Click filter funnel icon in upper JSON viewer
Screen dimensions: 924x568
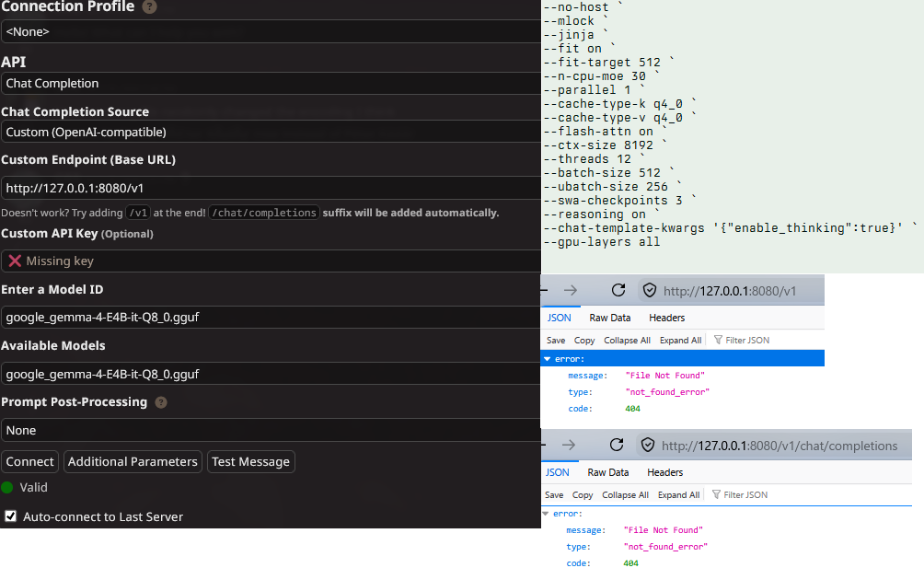pos(718,340)
